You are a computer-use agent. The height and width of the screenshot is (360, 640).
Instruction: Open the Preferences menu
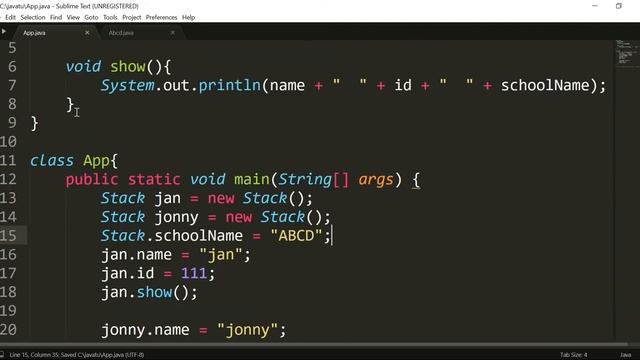(x=161, y=17)
